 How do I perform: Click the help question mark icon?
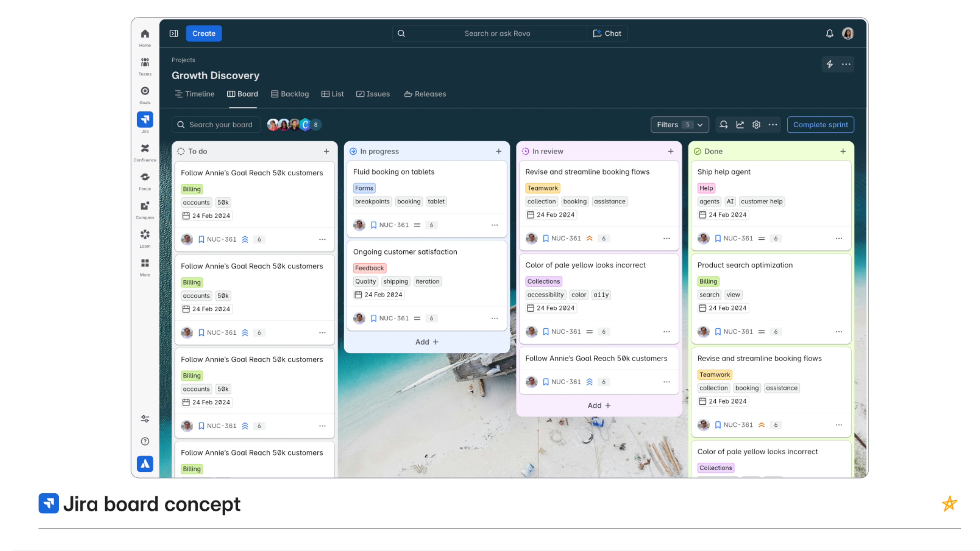pyautogui.click(x=145, y=441)
